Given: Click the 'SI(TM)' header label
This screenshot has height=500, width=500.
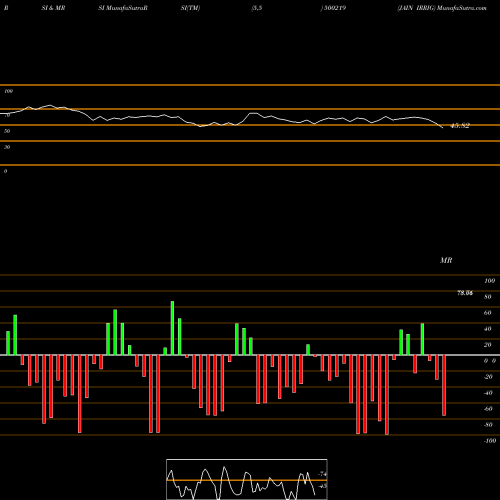Looking at the screenshot, I should pyautogui.click(x=190, y=8).
